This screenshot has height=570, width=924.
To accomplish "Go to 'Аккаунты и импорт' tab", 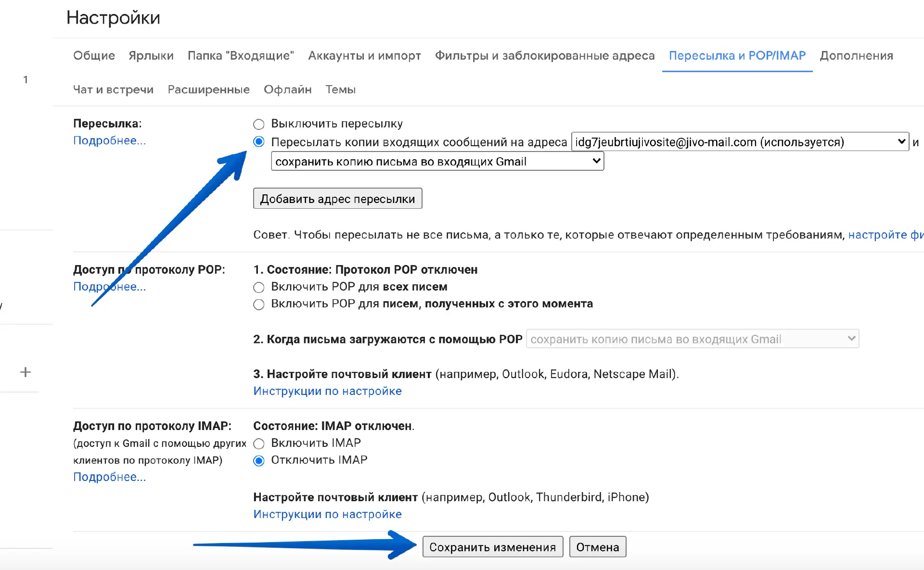I will (364, 56).
